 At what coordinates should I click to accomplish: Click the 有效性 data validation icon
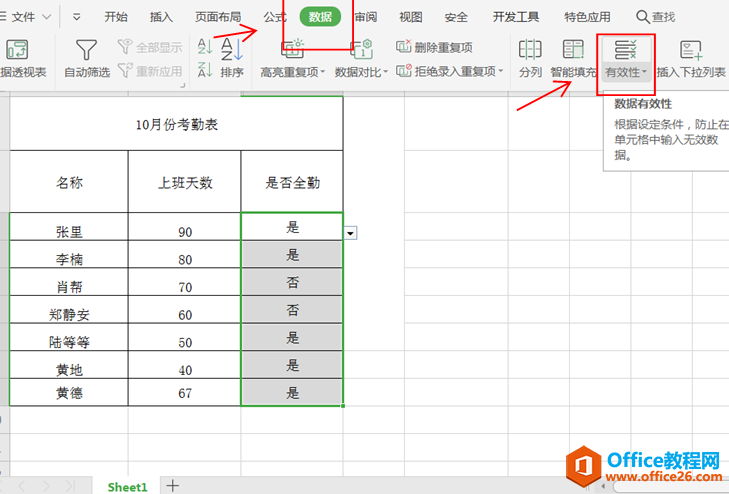[625, 50]
